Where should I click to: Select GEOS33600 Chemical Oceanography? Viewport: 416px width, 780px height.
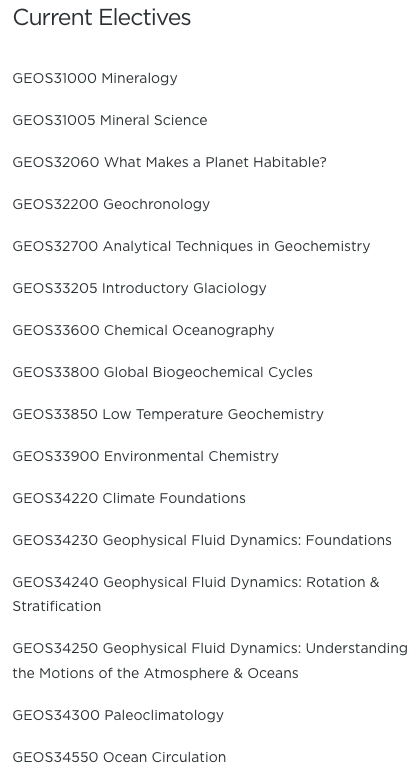click(x=143, y=330)
